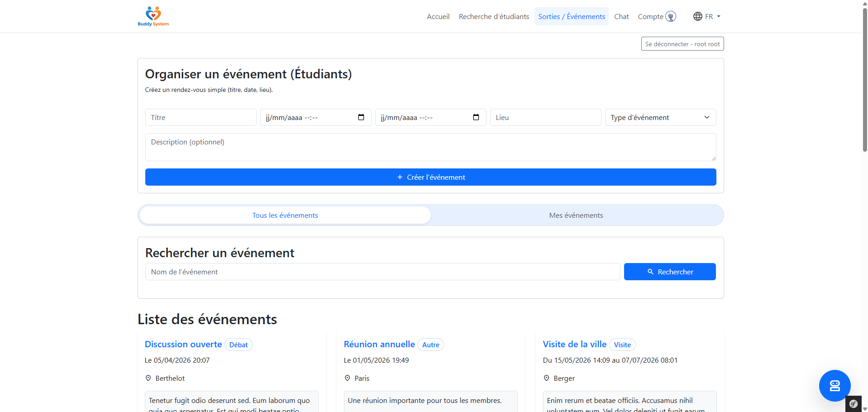Screen dimensions: 868x412
Task: Select the Tous les événements tab
Action: coord(285,216)
